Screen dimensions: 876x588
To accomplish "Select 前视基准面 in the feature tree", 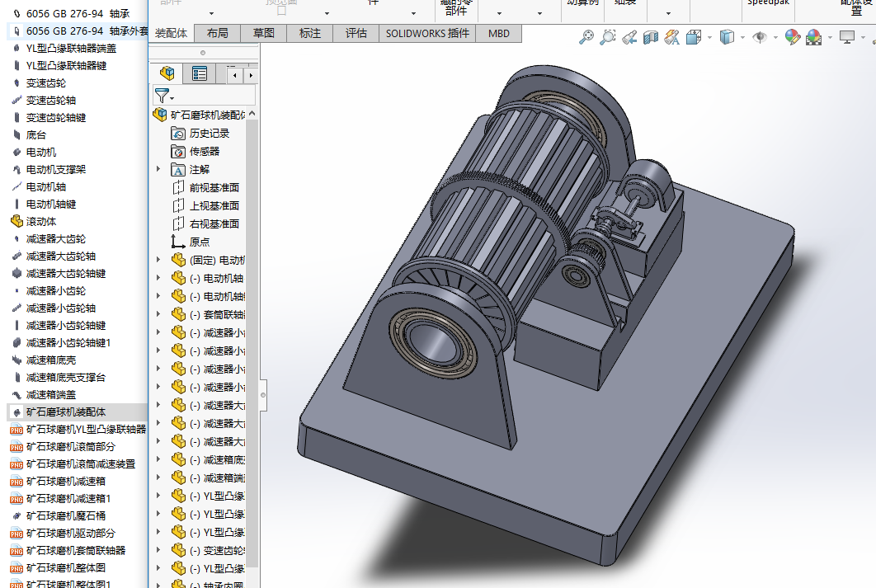I will click(214, 187).
